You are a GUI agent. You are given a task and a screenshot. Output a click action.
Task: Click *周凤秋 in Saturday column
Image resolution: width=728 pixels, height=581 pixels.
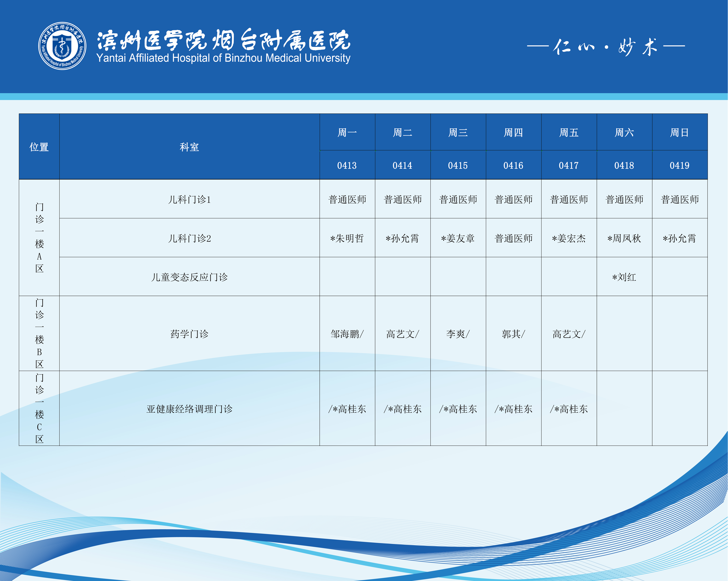[x=624, y=238]
